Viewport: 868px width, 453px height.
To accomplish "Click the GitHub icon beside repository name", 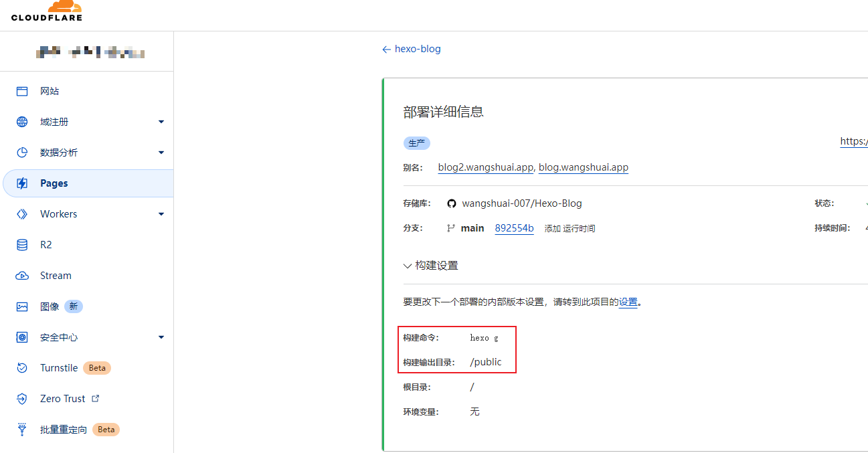I will tap(452, 203).
